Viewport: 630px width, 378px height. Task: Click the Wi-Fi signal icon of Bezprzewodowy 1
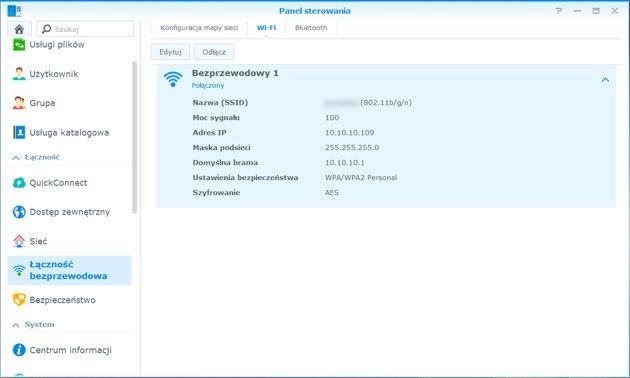coord(173,79)
